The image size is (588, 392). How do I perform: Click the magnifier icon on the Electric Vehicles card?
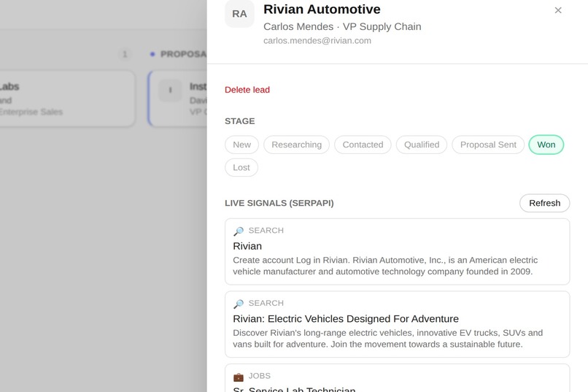[x=239, y=304]
